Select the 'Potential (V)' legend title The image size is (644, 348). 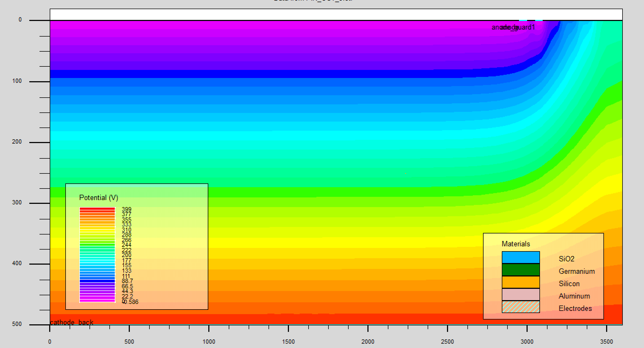click(x=99, y=198)
